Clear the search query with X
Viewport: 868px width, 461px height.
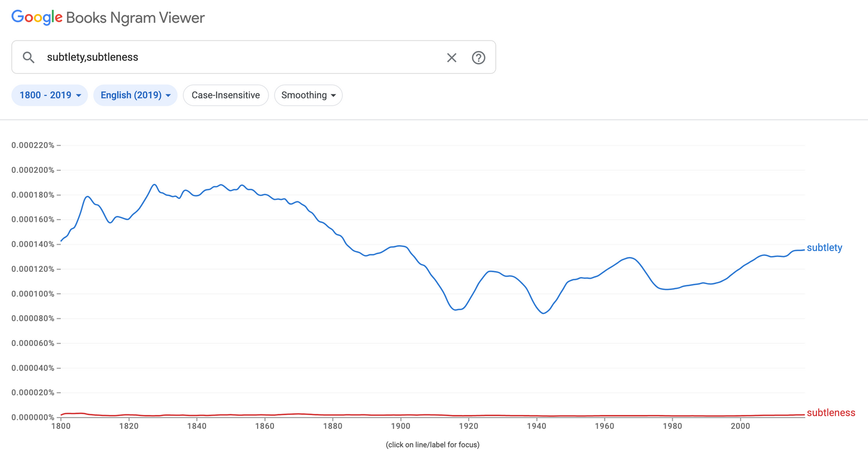[x=451, y=57]
